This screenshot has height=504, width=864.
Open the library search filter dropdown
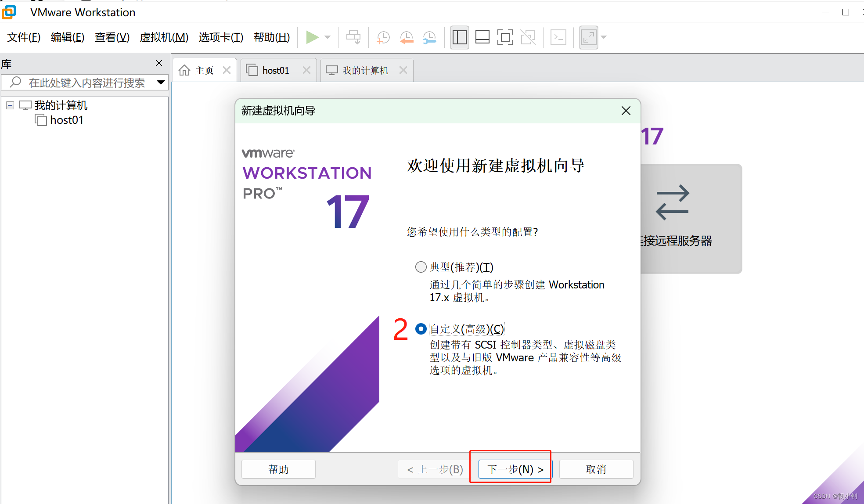coord(161,83)
